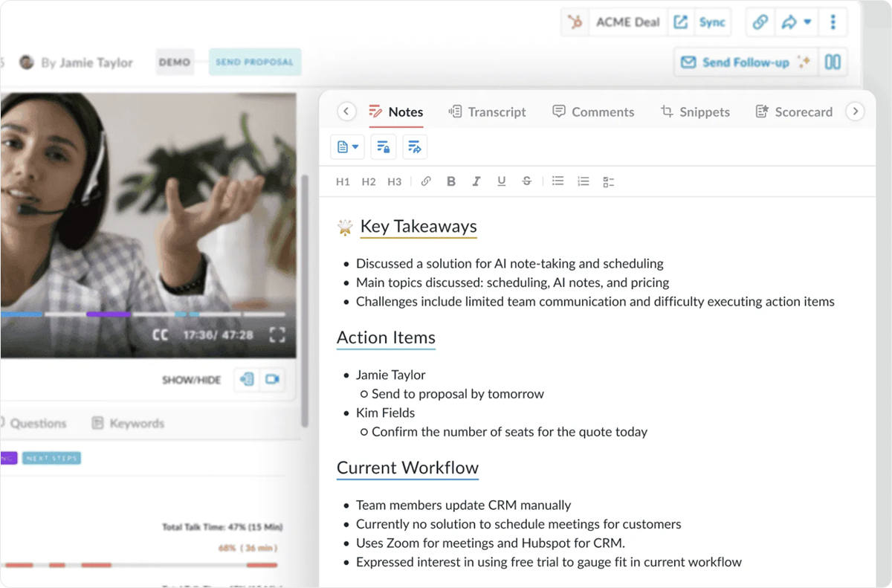The height and width of the screenshot is (588, 892).
Task: Click the HubSpot logo icon
Action: (x=575, y=22)
